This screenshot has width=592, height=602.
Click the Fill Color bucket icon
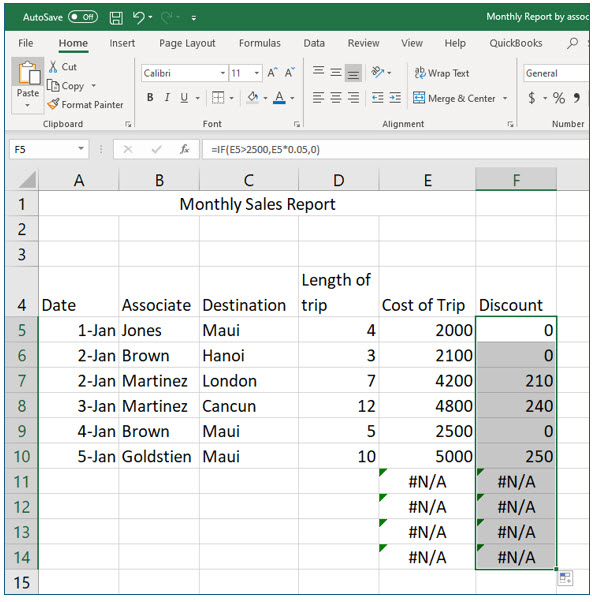click(253, 98)
